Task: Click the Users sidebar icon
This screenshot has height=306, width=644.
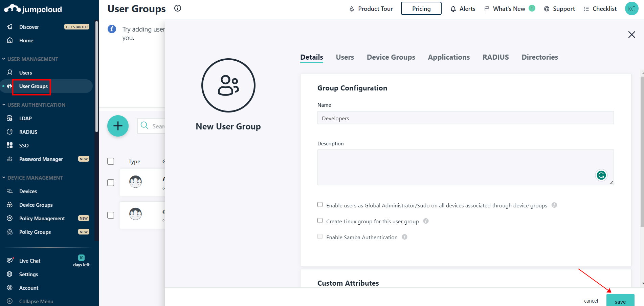Action: coord(10,73)
